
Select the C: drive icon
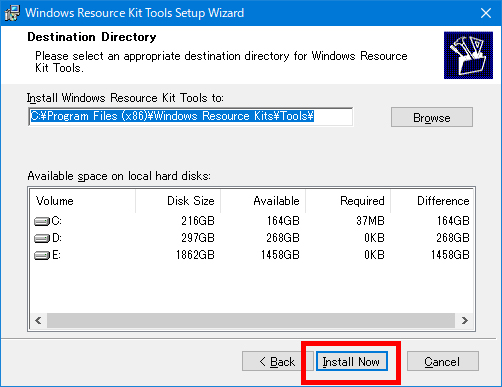coord(42,221)
